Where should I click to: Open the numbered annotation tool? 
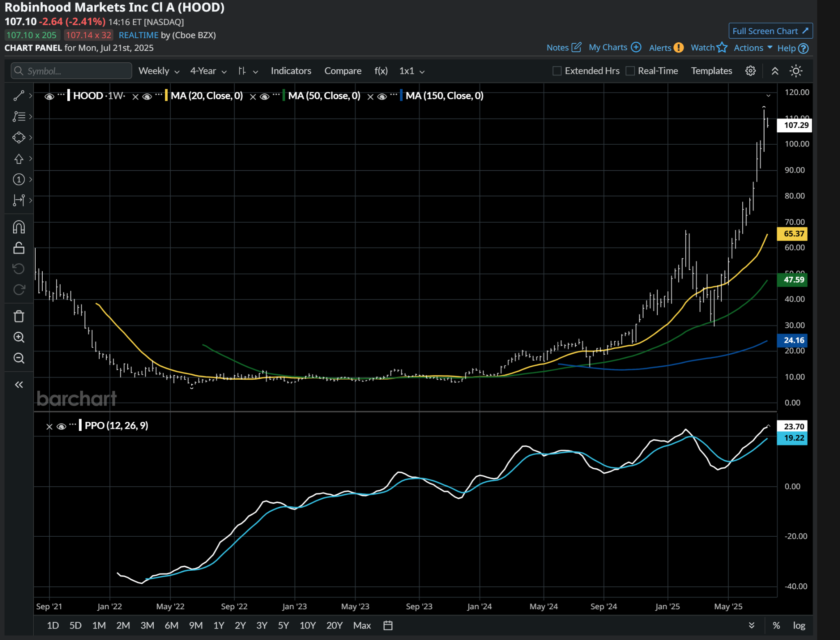(19, 179)
